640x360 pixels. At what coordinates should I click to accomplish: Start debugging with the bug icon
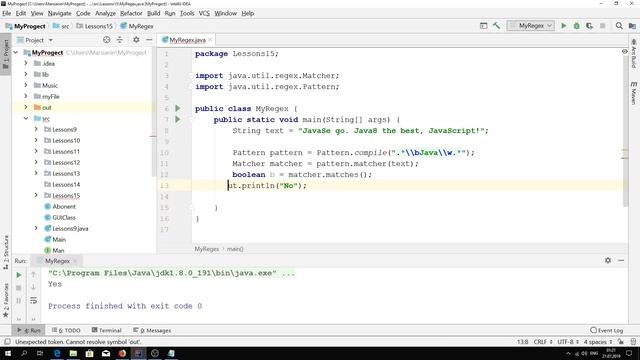[x=576, y=26]
